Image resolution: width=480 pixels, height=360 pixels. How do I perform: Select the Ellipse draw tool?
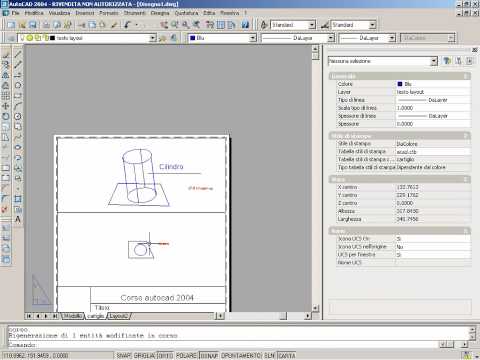18,147
